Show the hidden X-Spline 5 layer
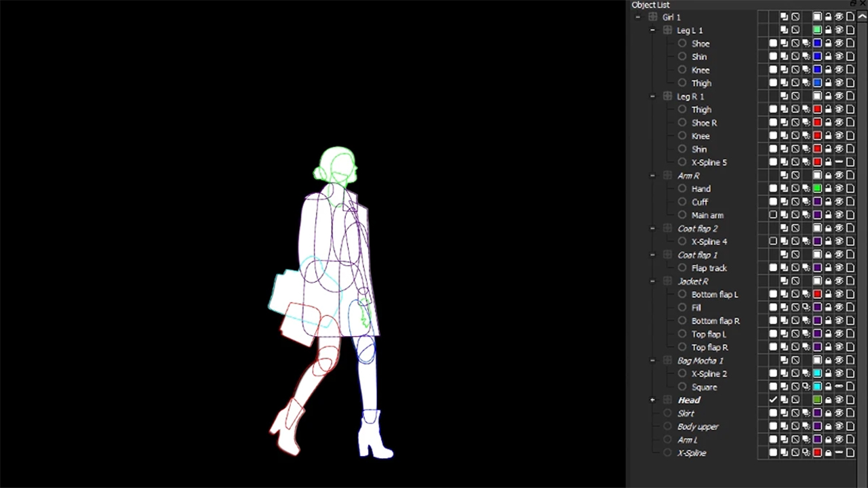868x488 pixels. (839, 162)
